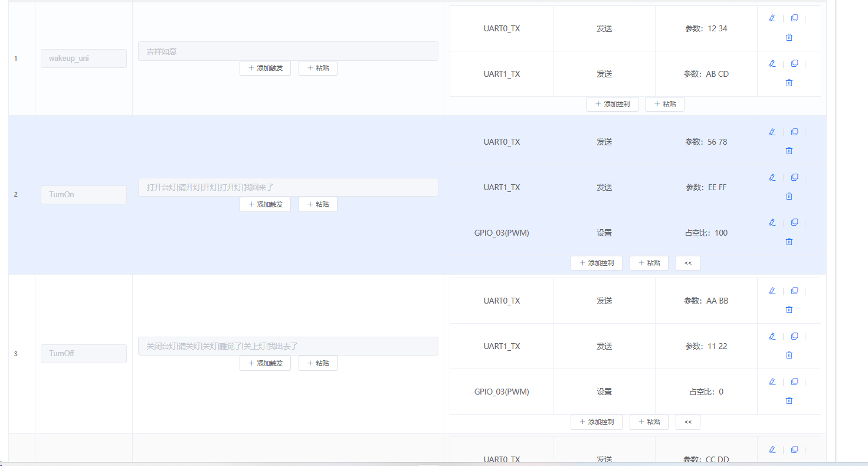868x466 pixels.
Task: Edit the UART1_TX EE FF control row
Action: pyautogui.click(x=772, y=177)
